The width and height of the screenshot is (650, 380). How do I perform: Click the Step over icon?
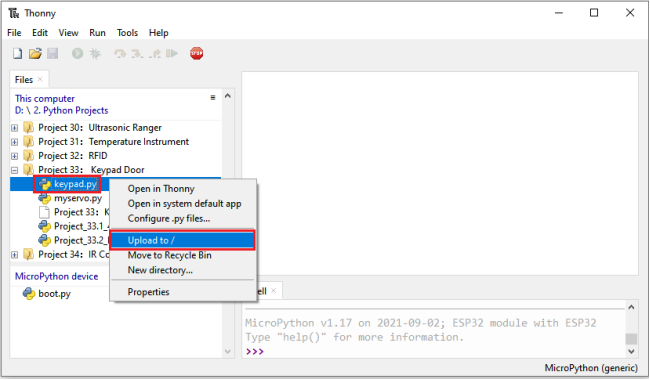point(120,53)
